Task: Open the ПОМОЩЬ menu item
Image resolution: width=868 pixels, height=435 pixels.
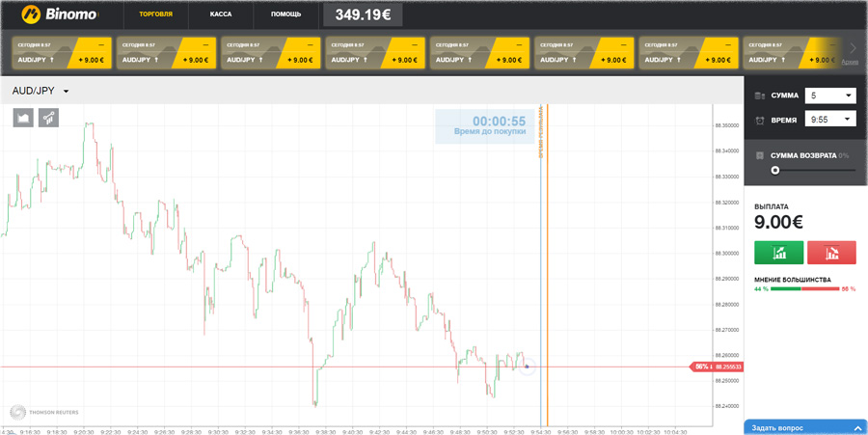Action: click(285, 14)
